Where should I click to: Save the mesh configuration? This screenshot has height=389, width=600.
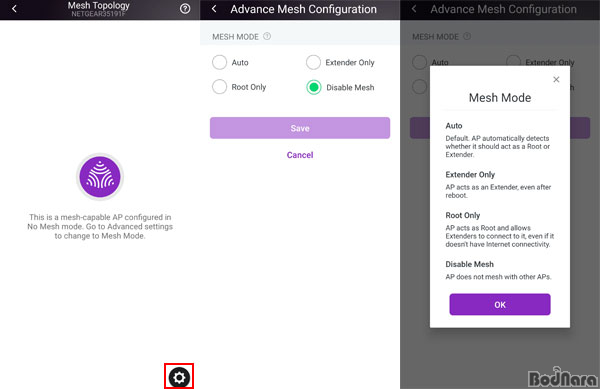(x=300, y=128)
